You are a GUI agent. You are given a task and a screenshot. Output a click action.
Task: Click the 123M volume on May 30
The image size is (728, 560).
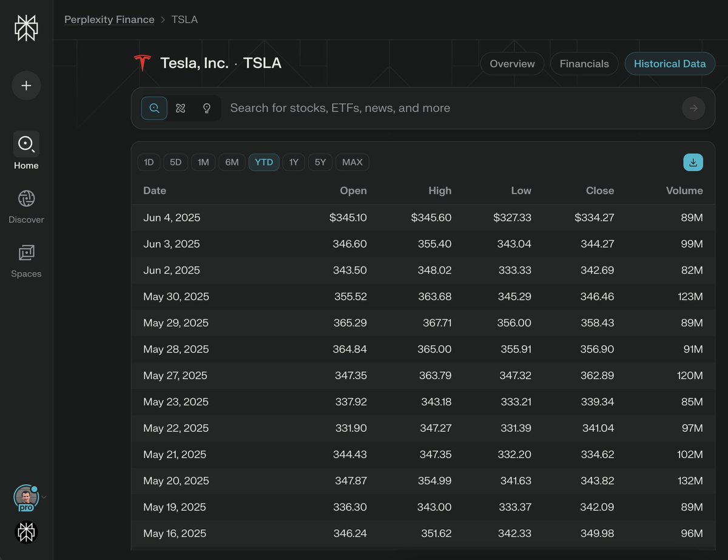pos(690,297)
